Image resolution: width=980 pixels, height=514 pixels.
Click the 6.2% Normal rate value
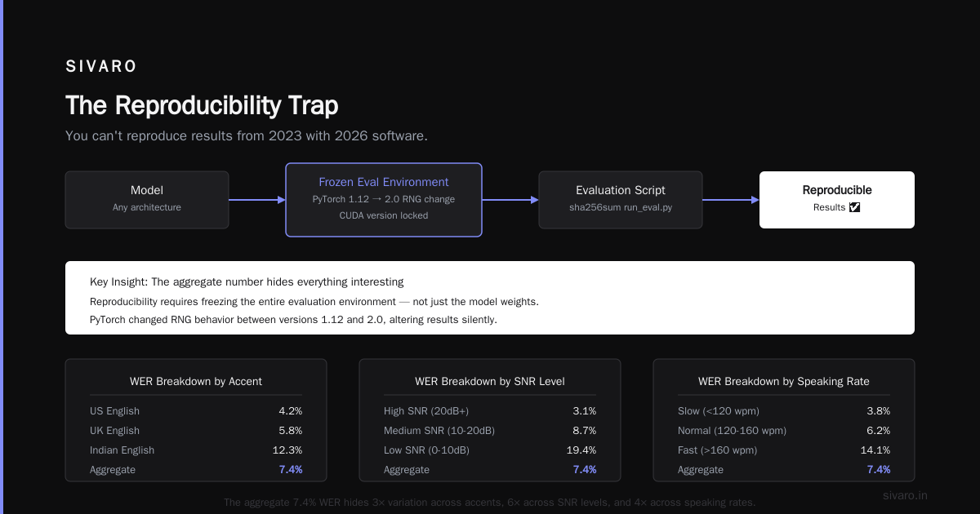point(879,431)
